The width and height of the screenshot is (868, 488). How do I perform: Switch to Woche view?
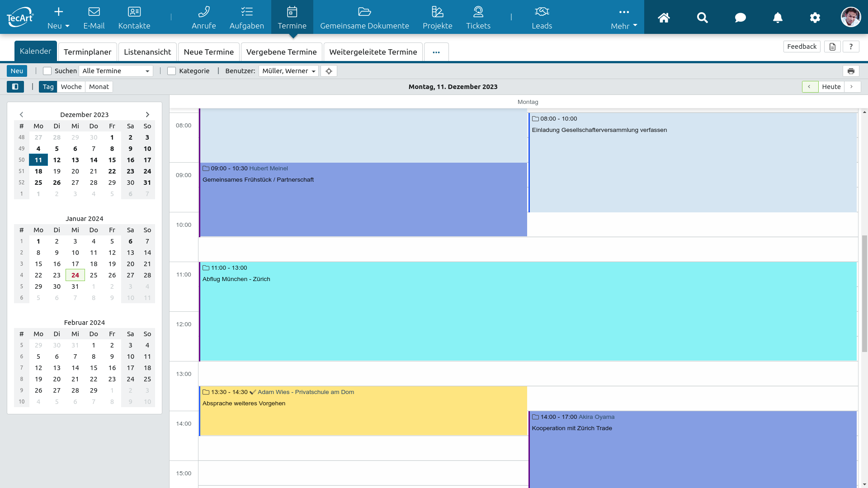(x=71, y=87)
